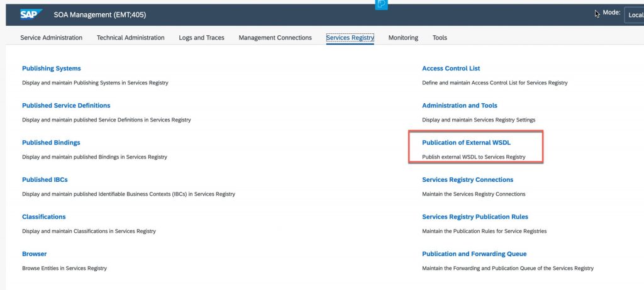Viewport: 644px width, 290px height.
Task: Click the blue icon at top center
Action: [x=382, y=4]
